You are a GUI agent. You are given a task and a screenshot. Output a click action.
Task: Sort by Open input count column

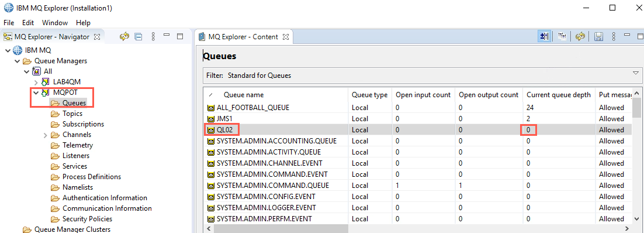pos(423,95)
